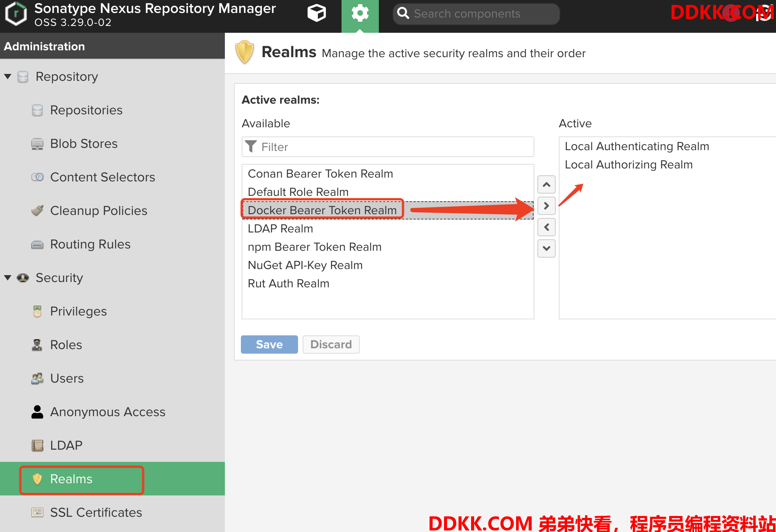
Task: Click the Routing Rules icon
Action: coord(37,244)
